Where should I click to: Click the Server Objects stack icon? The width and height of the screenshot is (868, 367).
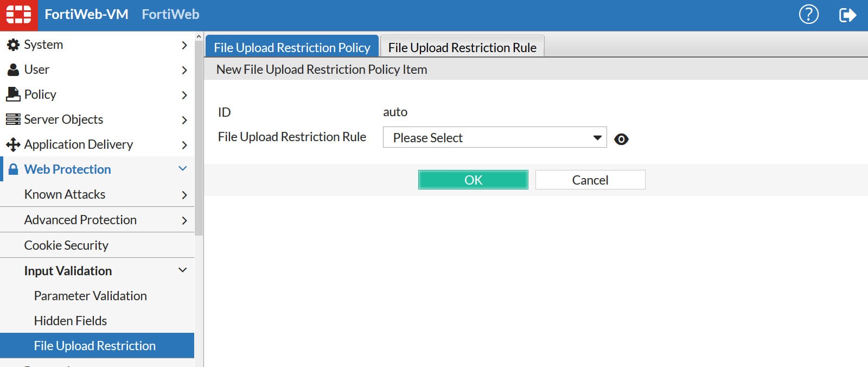coord(13,119)
